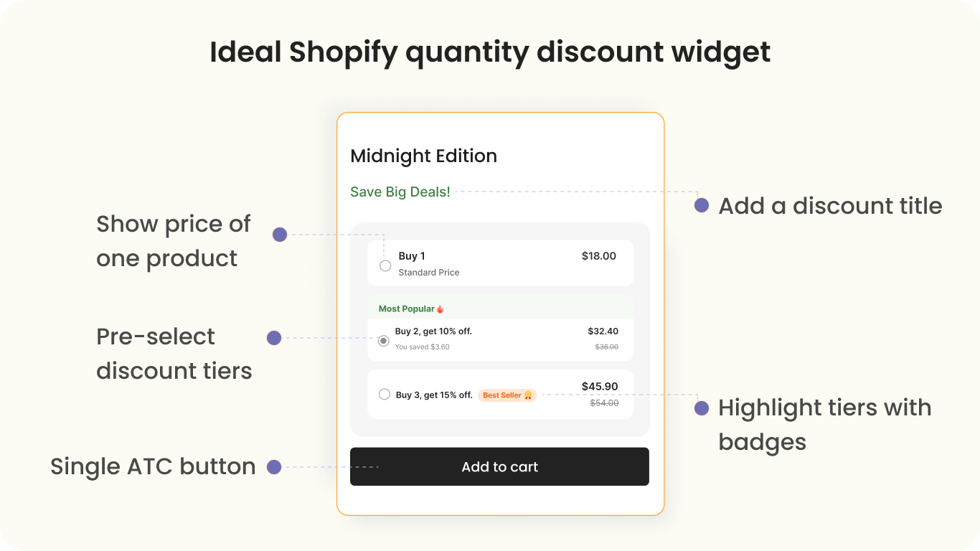The image size is (980, 551).
Task: Click the Best Seller badge
Action: [x=507, y=395]
